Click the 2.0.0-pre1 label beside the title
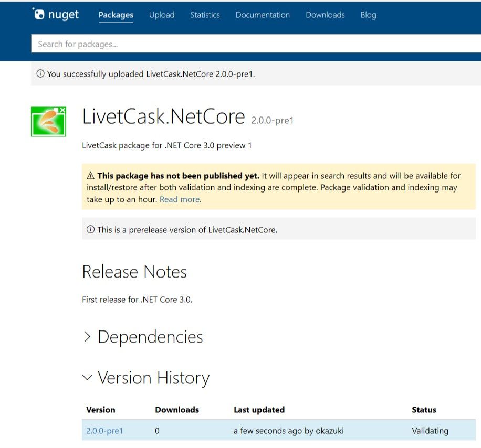481x448 pixels. [x=273, y=121]
